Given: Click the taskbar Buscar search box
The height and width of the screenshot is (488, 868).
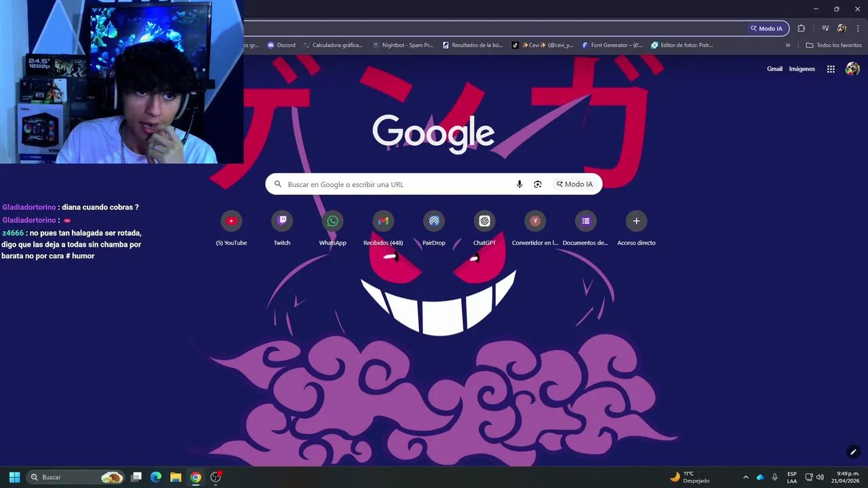Looking at the screenshot, I should [77, 477].
